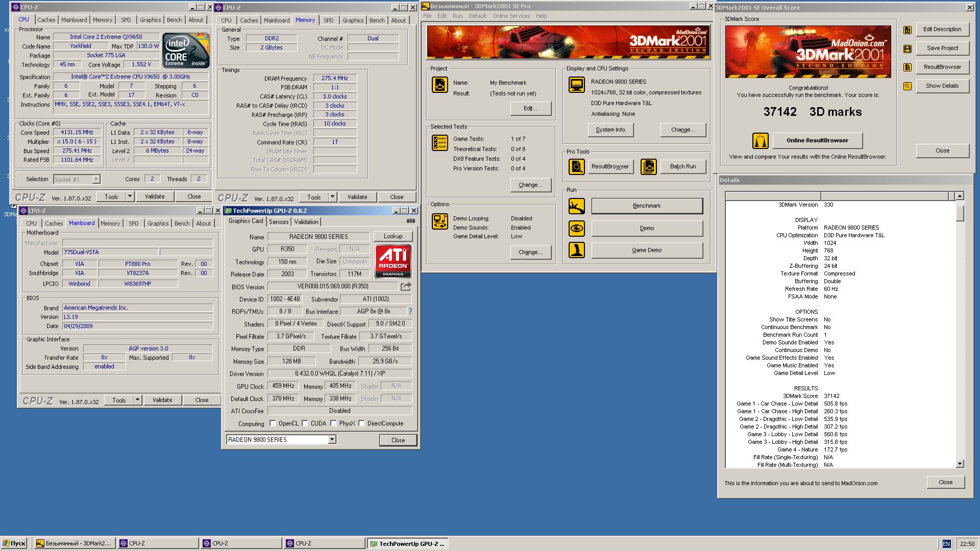Click the Batch Run button
The width and height of the screenshot is (980, 551).
tap(683, 166)
